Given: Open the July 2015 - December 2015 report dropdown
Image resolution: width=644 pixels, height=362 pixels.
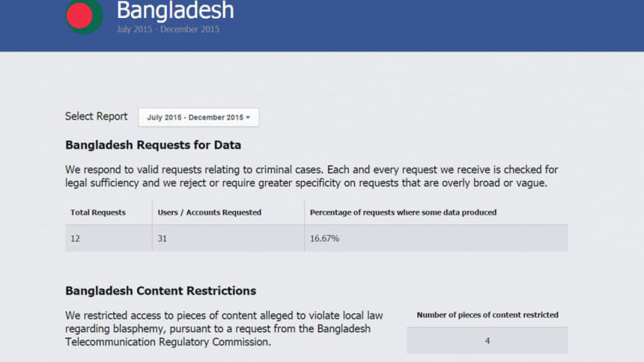Looking at the screenshot, I should 198,117.
